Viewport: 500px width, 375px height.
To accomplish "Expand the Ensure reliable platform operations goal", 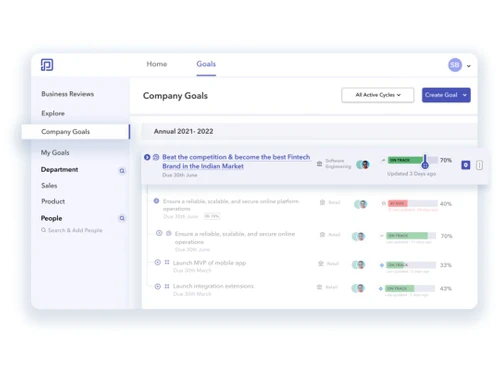I will (x=156, y=201).
